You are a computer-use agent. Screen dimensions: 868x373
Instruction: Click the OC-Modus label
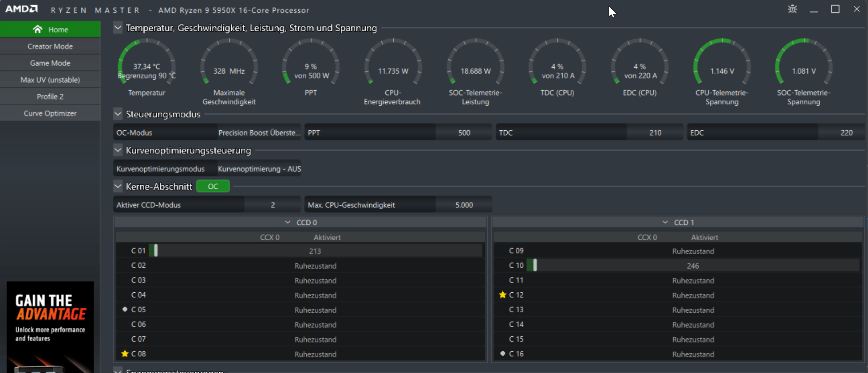pyautogui.click(x=134, y=133)
